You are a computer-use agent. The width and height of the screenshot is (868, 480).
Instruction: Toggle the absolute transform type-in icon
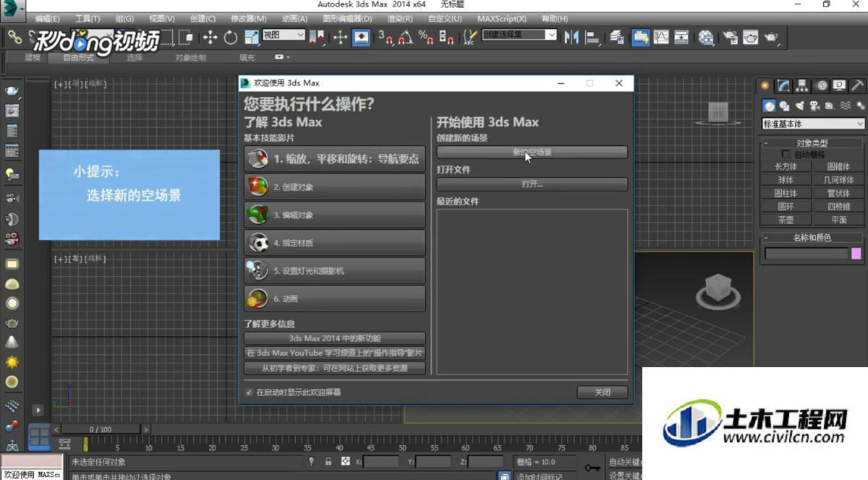346,461
